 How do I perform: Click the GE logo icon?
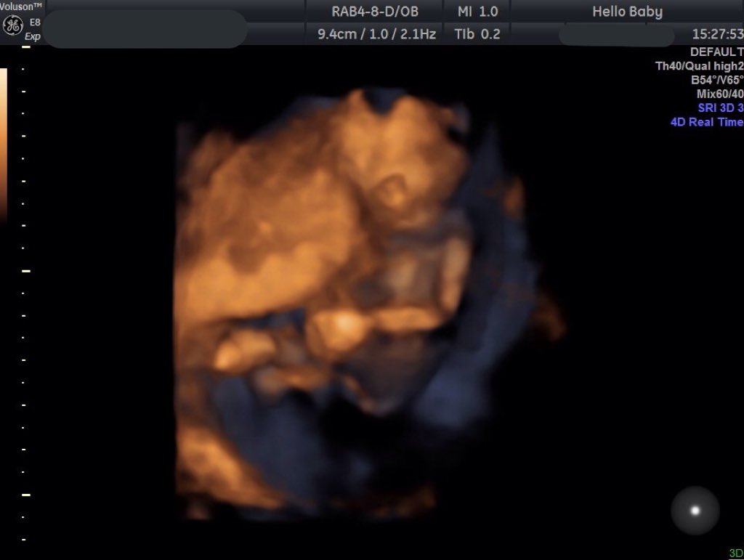[13, 25]
